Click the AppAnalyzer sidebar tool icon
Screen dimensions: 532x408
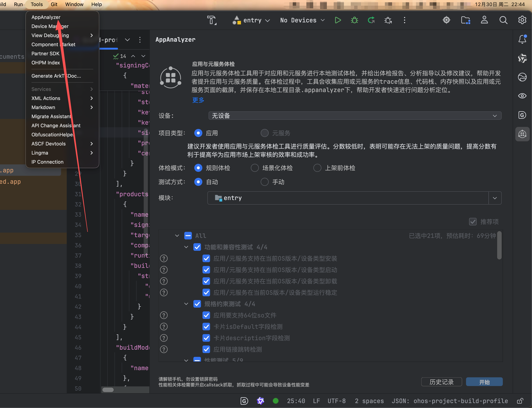(x=522, y=134)
